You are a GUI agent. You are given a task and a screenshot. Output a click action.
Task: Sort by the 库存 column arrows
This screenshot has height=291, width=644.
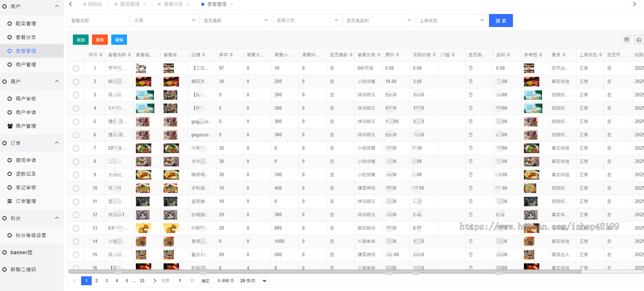(232, 55)
